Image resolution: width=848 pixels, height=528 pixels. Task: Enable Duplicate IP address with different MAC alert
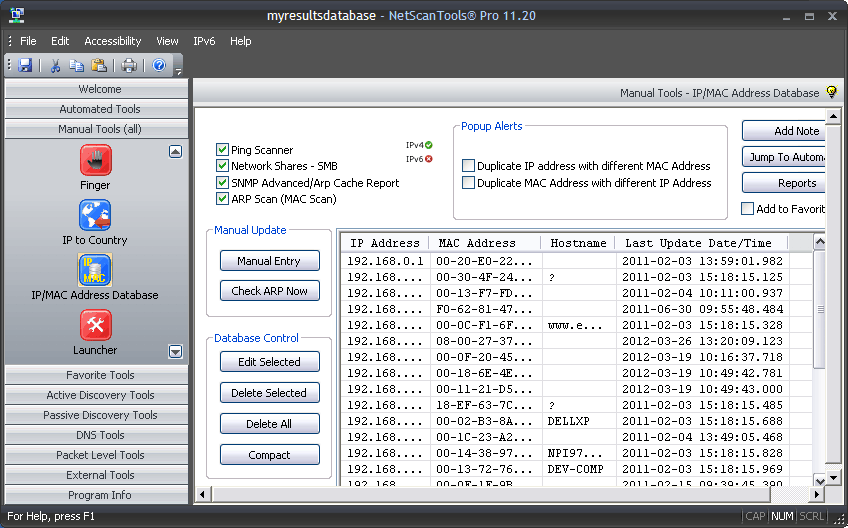click(468, 166)
